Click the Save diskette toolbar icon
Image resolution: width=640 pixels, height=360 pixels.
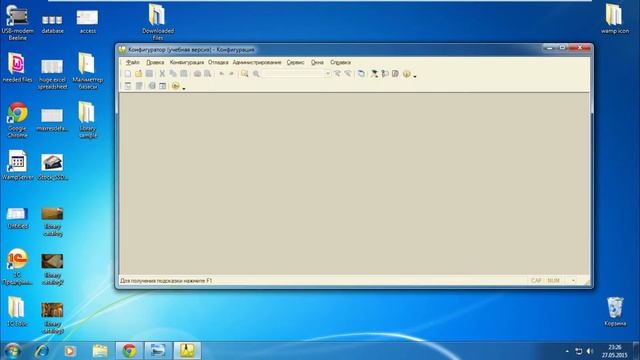149,74
